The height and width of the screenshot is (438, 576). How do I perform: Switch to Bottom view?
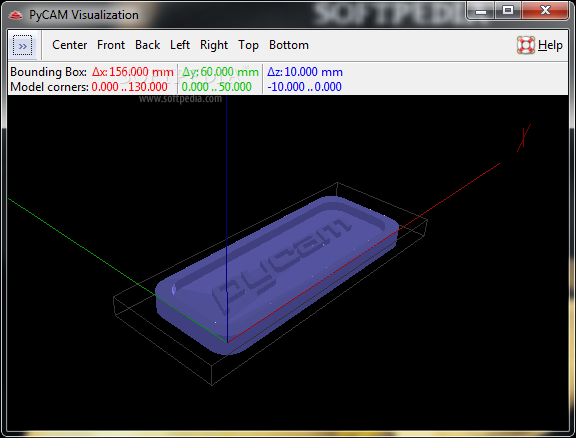pyautogui.click(x=289, y=45)
